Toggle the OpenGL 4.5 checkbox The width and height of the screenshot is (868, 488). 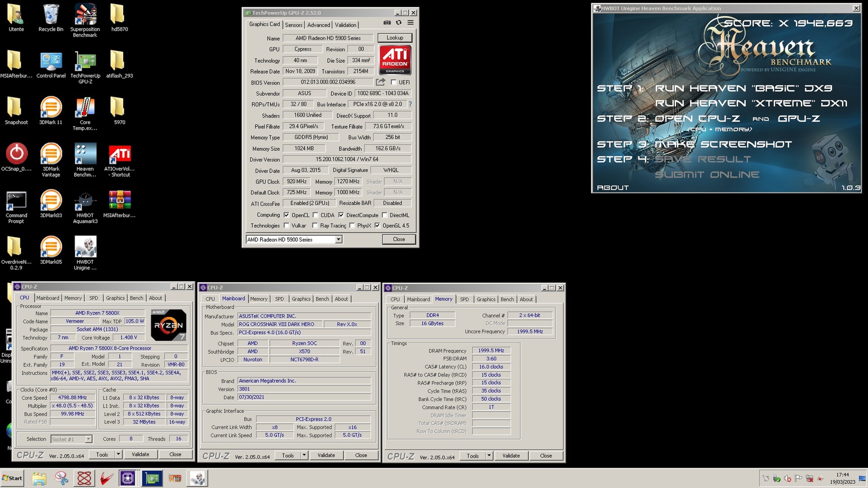(377, 225)
